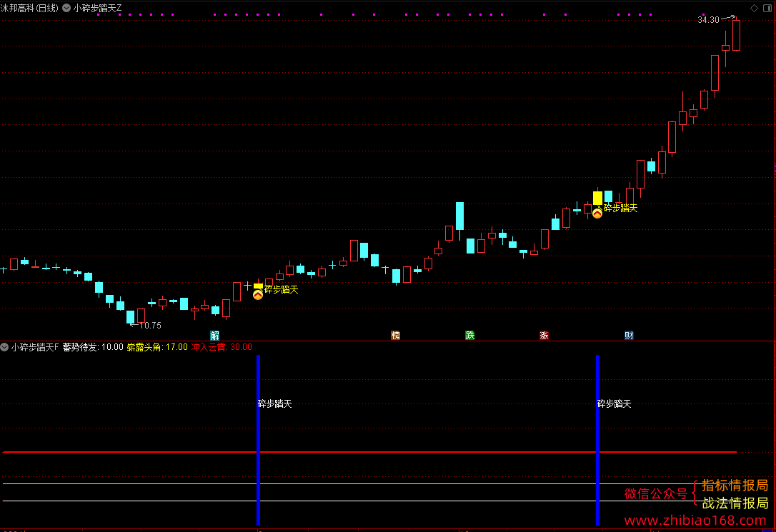Select the 崭露头角: 17.00 value label
Image resolution: width=776 pixels, height=532 pixels.
tap(157, 347)
